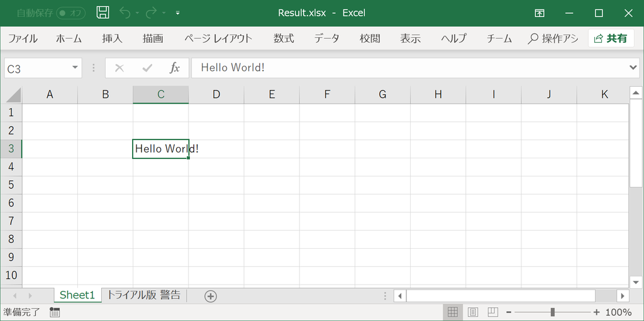644x321 pixels.
Task: Toggle the AutoSave (自動保存) switch
Action: [x=71, y=13]
